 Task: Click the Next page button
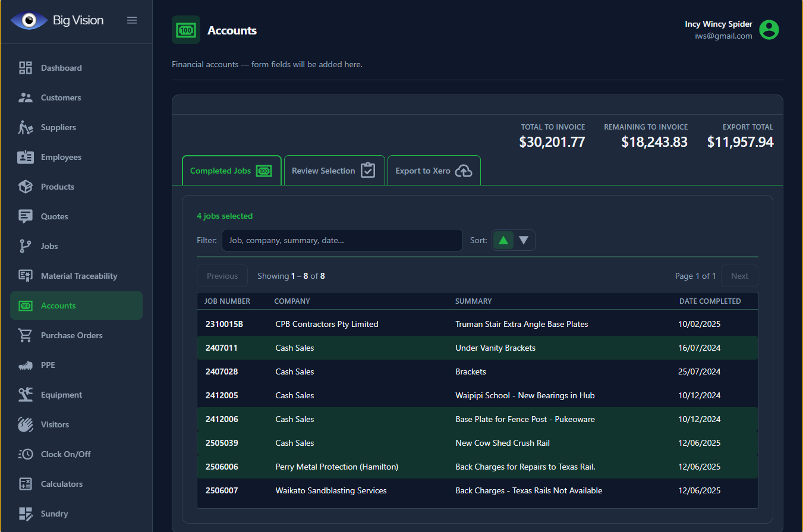pyautogui.click(x=739, y=276)
